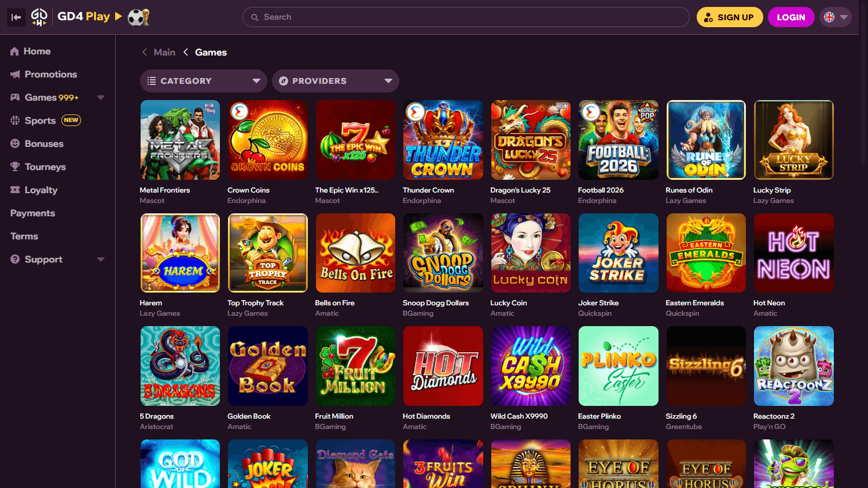
Task: Open the soccer ball trophy icon
Action: click(138, 17)
